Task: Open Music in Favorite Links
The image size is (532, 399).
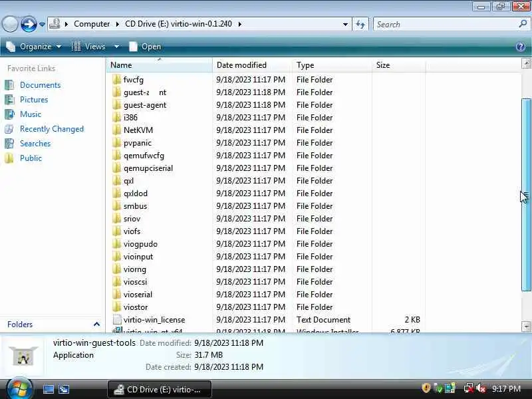Action: click(31, 114)
